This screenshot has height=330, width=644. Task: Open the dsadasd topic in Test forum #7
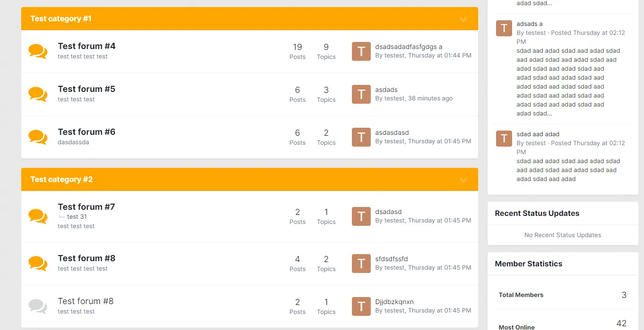point(389,212)
